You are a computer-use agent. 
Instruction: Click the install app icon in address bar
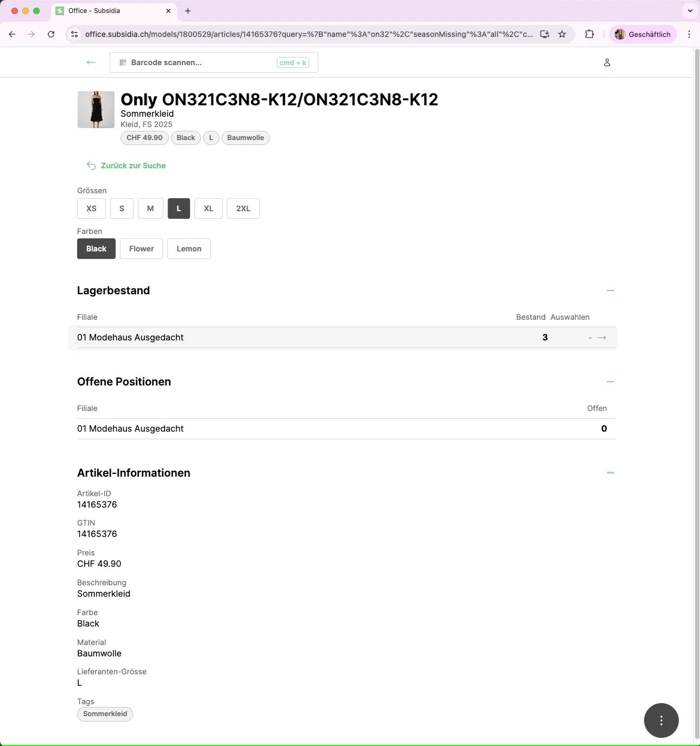(544, 34)
